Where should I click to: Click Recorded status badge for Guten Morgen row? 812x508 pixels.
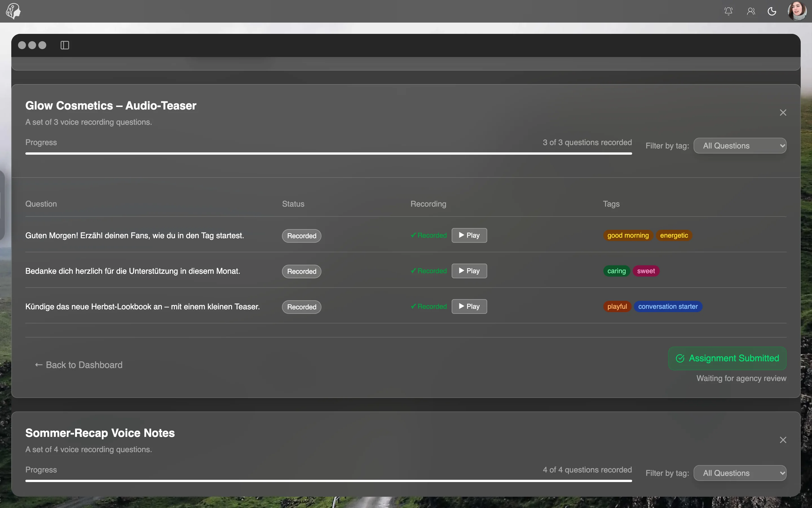[302, 236]
